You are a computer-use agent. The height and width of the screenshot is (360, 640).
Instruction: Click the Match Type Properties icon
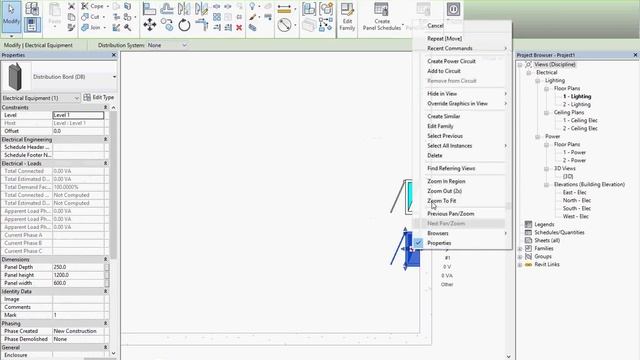coord(71,27)
